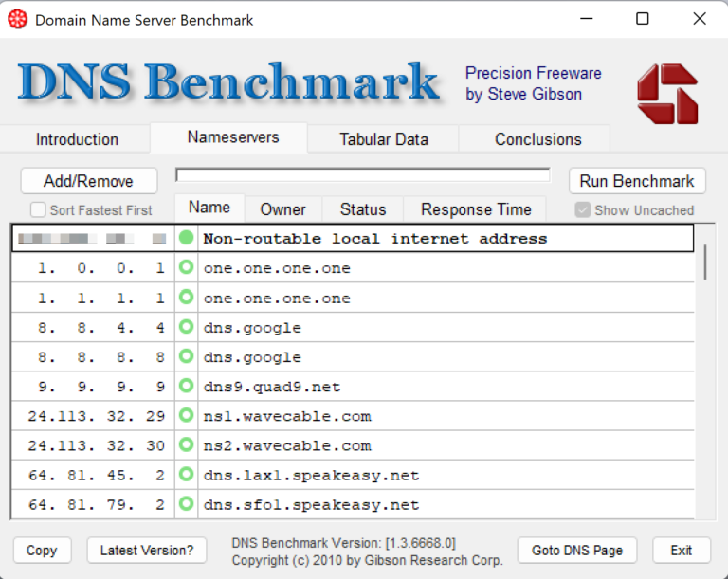
Task: Select the dns9.quad9.net row
Action: [353, 387]
